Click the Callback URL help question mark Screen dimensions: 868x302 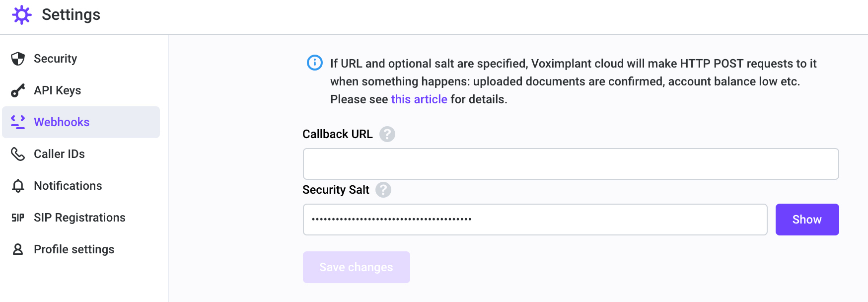[x=387, y=134]
